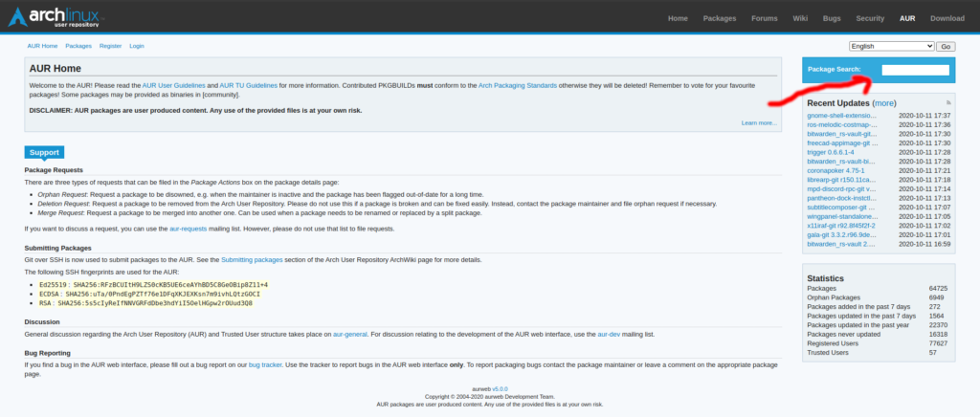Open the gnome-shell-extensio... package link
Screen dimensions: 980x417
click(842, 116)
